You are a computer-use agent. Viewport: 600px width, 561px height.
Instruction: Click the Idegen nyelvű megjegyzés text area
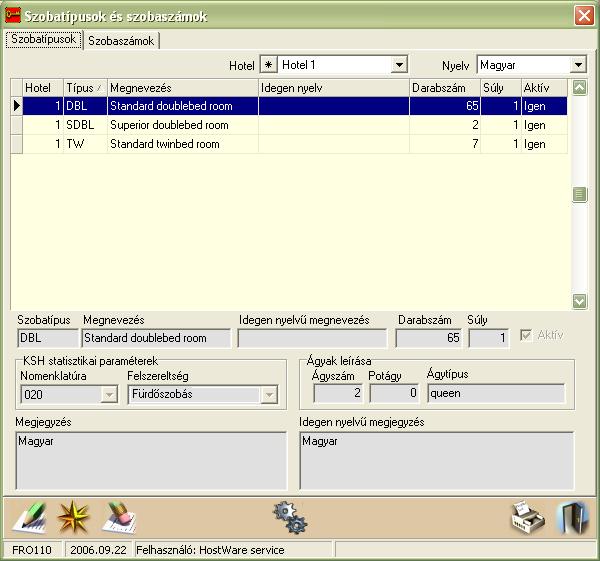tap(437, 461)
